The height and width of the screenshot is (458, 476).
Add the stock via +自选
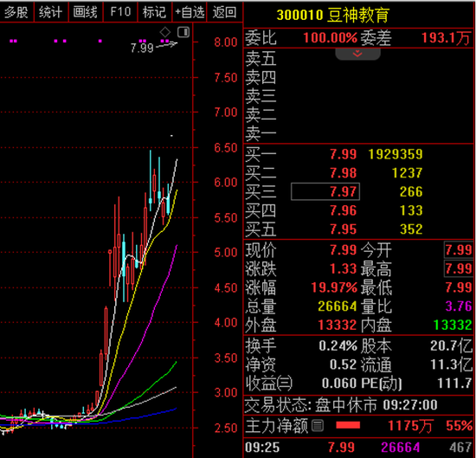pos(190,12)
